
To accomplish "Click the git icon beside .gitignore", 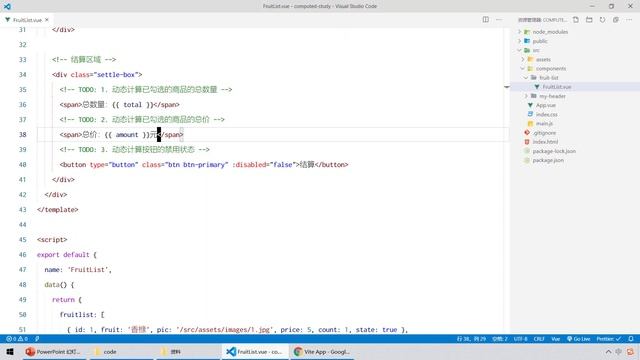I will (527, 133).
